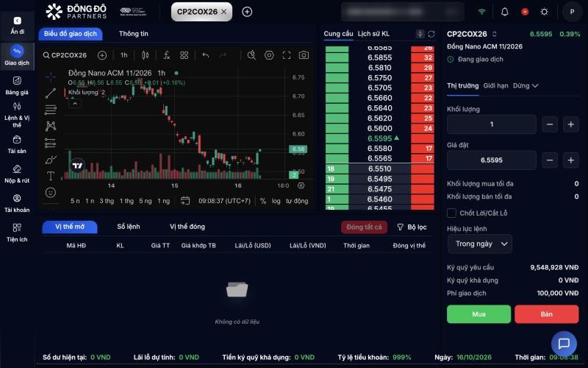Screen dimensions: 588x368
Task: Open chart indicators fx icon
Action: point(167,55)
